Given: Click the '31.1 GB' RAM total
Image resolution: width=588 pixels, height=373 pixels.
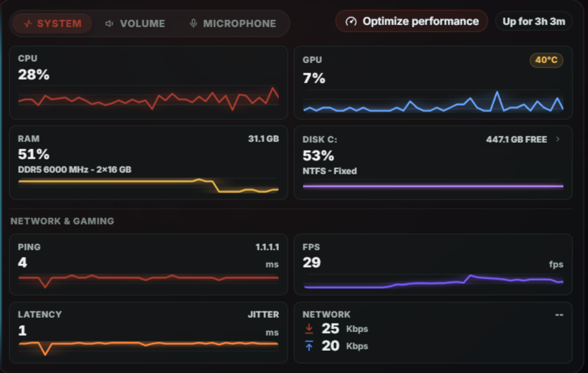Looking at the screenshot, I should (x=263, y=139).
